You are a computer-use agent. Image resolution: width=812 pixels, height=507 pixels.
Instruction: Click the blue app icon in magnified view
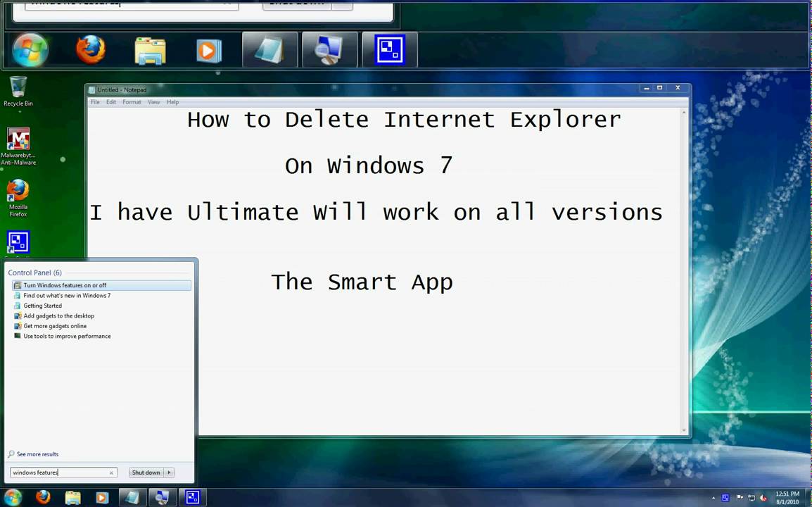(x=390, y=50)
